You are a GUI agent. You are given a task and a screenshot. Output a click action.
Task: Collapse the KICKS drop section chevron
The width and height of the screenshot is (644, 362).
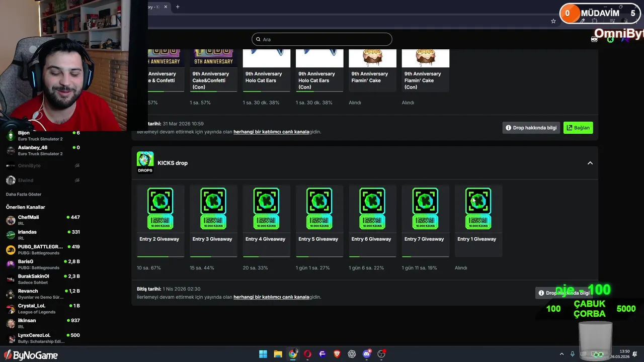point(590,163)
